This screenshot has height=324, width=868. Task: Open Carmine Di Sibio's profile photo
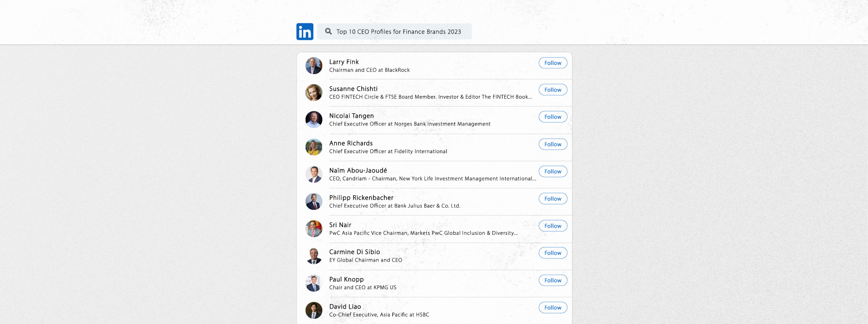pyautogui.click(x=314, y=256)
